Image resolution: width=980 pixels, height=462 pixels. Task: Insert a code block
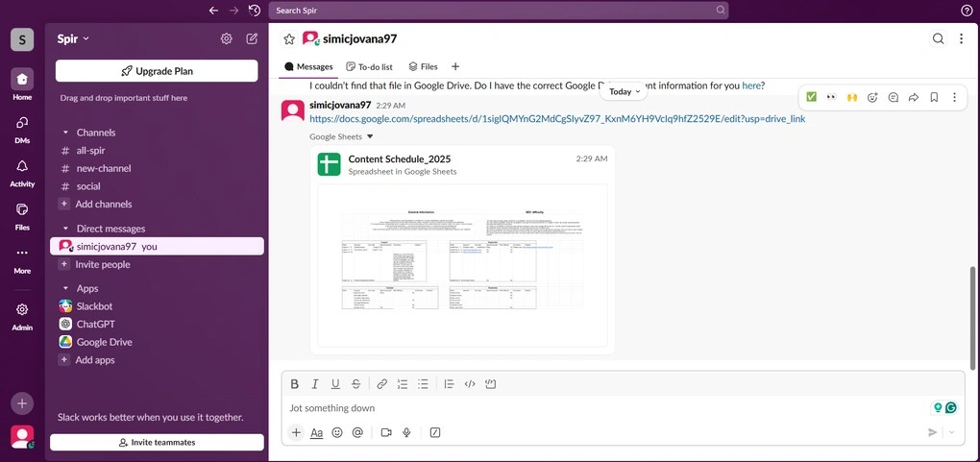coord(491,384)
